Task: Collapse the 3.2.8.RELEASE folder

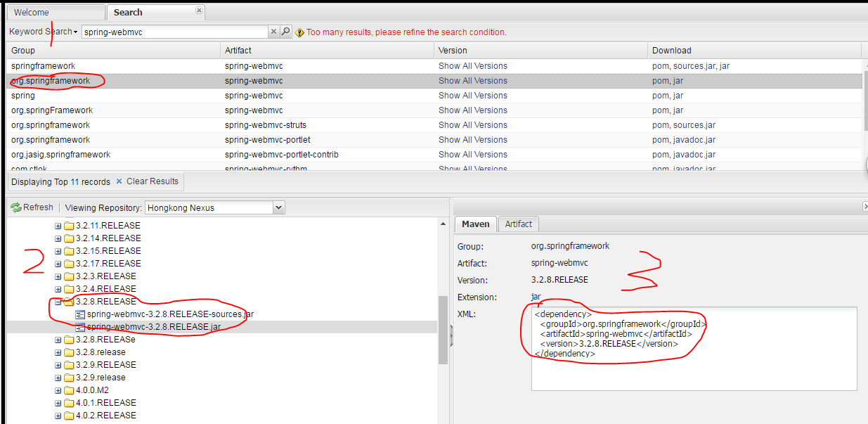Action: pyautogui.click(x=58, y=302)
